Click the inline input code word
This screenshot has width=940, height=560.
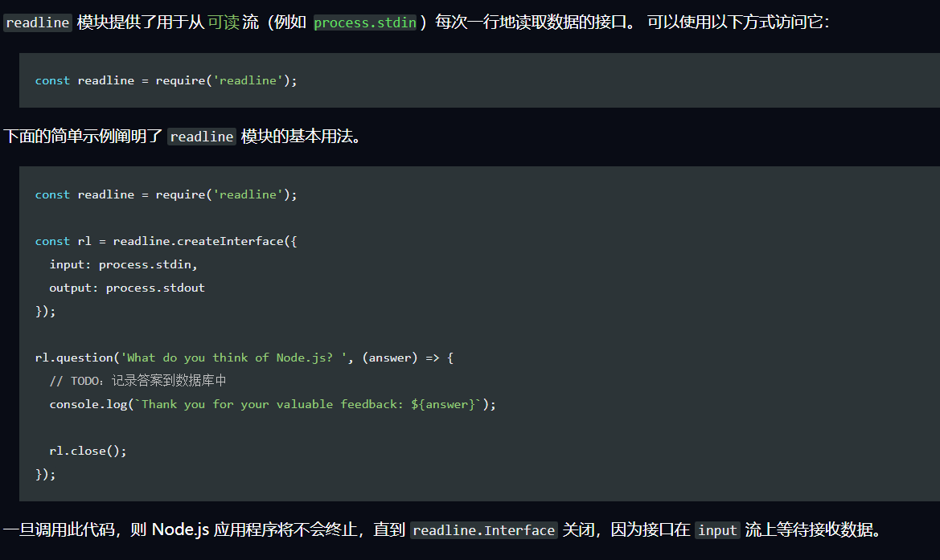coord(717,530)
